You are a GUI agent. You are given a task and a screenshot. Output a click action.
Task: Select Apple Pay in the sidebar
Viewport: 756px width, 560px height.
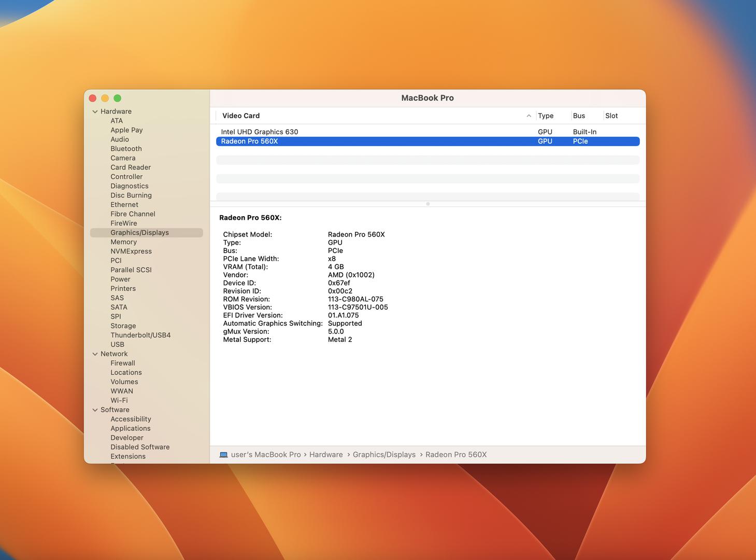126,130
